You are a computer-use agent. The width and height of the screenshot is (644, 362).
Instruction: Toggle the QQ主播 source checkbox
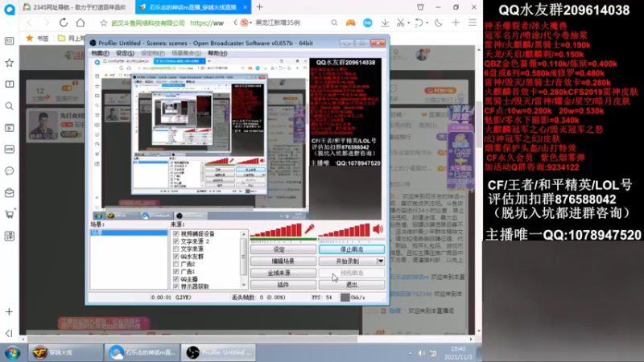point(176,279)
